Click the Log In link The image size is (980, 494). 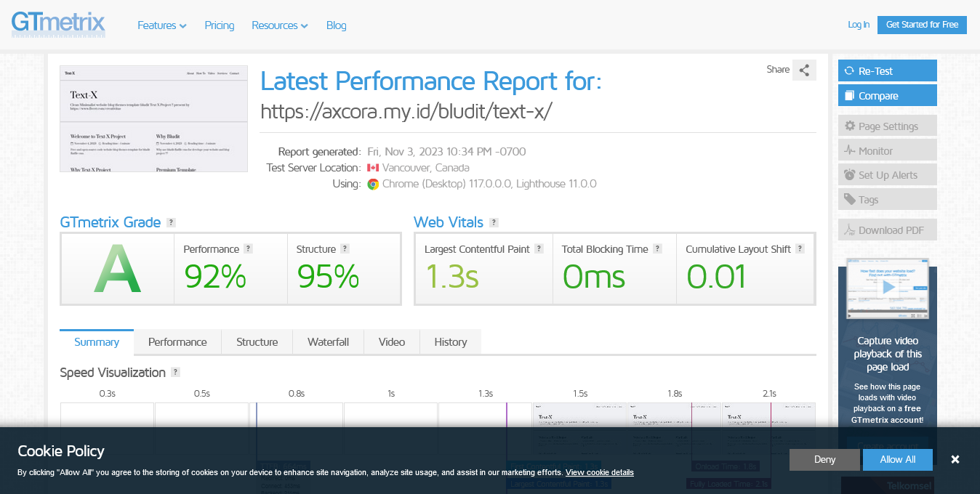tap(859, 25)
